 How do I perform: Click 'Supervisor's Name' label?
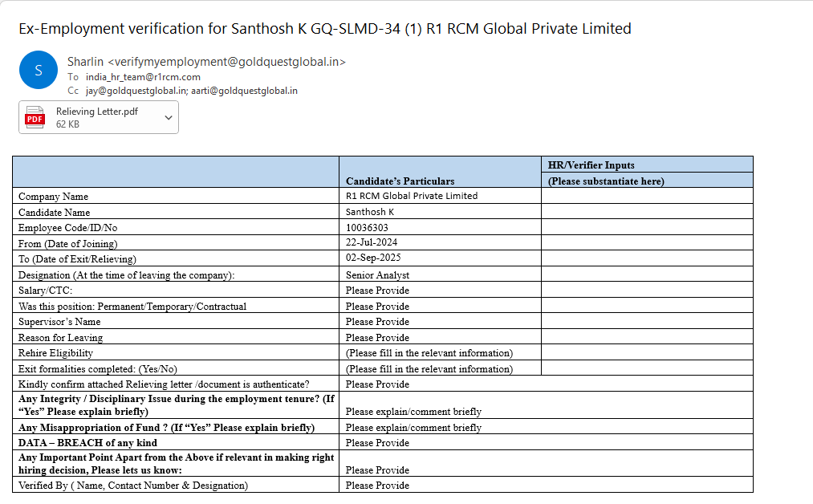[x=59, y=322]
